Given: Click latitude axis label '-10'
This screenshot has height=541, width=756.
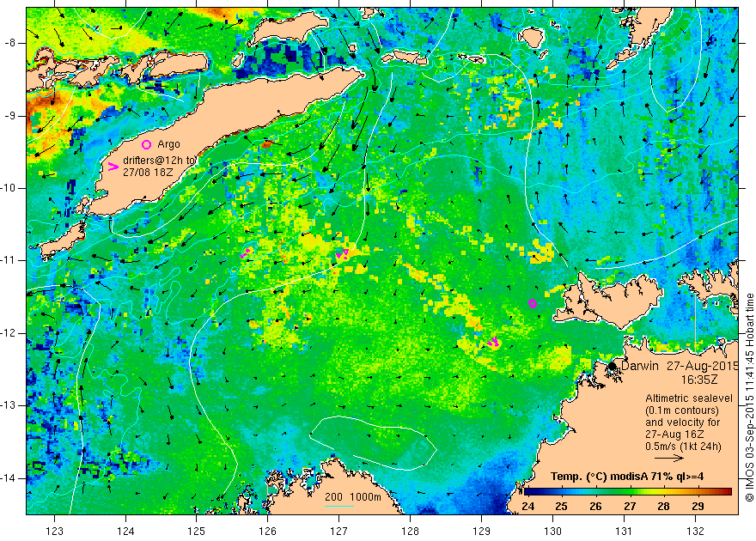Looking at the screenshot, I should [9, 188].
